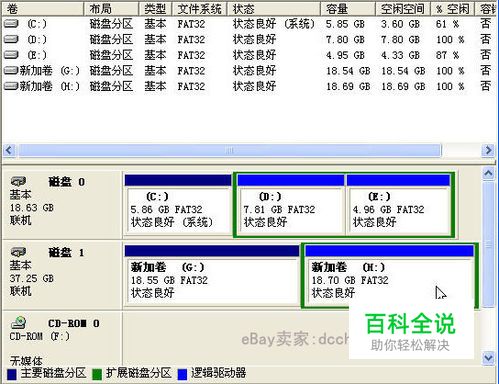Sort by the 空闲空间 column header
499x384 pixels.
(403, 9)
